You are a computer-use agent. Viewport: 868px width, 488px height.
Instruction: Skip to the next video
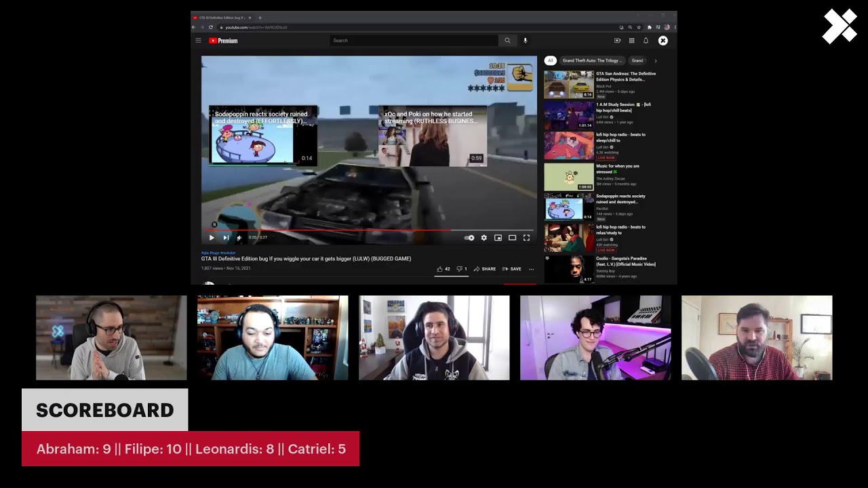pyautogui.click(x=226, y=238)
